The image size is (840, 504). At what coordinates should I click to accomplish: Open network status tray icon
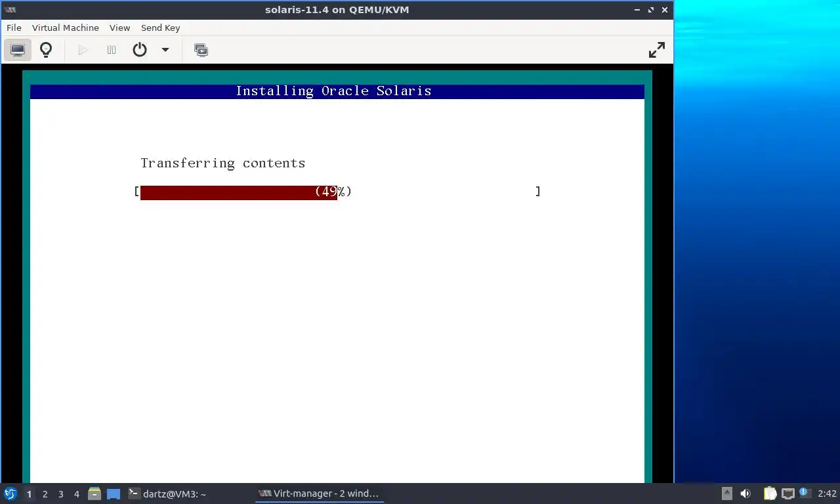pyautogui.click(x=787, y=493)
